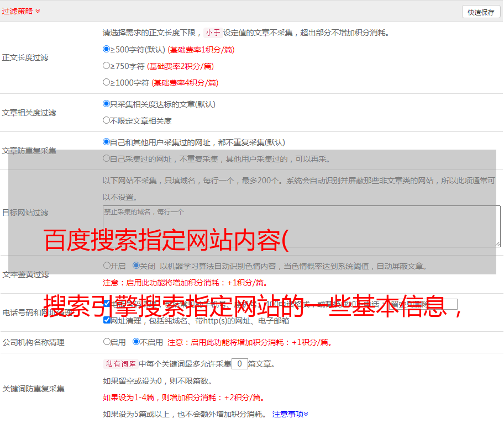This screenshot has width=504, height=424.
Task: Click the 文章相关度过滤 row label
Action: (29, 113)
